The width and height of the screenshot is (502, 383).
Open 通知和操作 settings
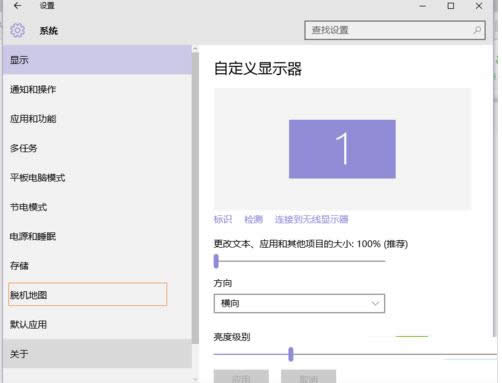[97, 89]
